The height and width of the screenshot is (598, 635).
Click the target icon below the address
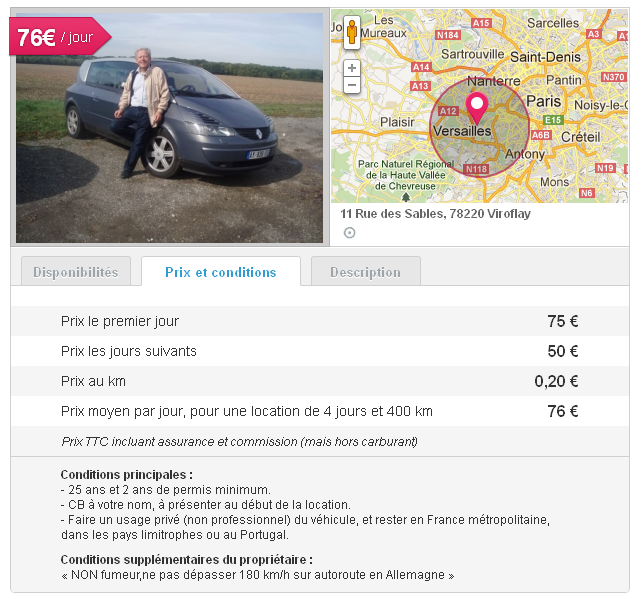349,233
